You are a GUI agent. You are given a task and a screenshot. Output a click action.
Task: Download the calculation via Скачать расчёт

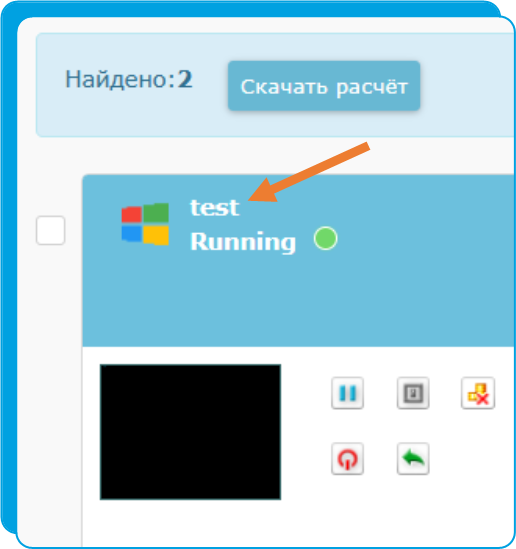[x=324, y=86]
